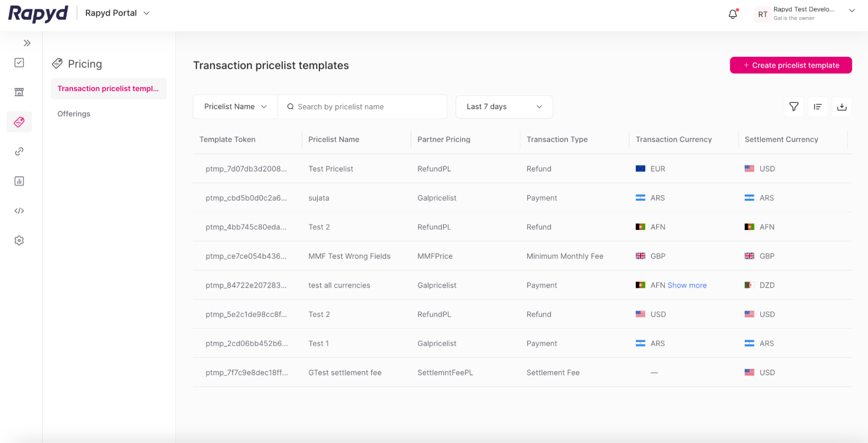Open settings via the gear icon
This screenshot has width=868, height=443.
point(19,240)
